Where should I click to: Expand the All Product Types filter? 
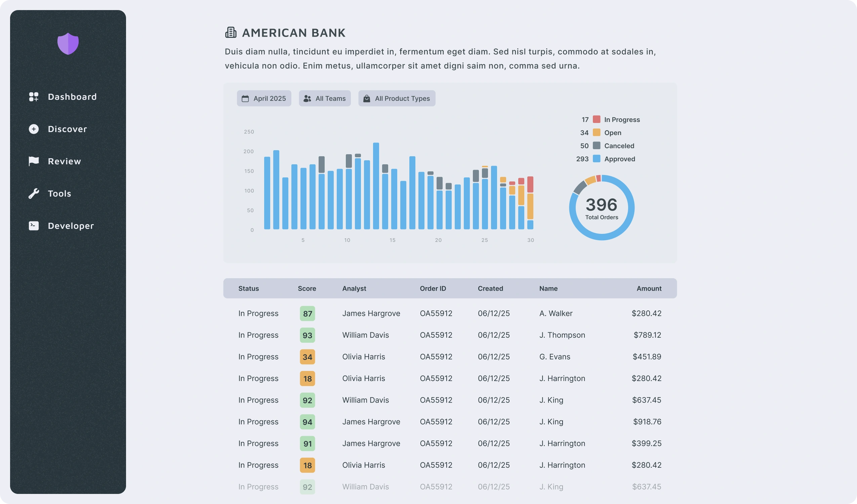397,98
